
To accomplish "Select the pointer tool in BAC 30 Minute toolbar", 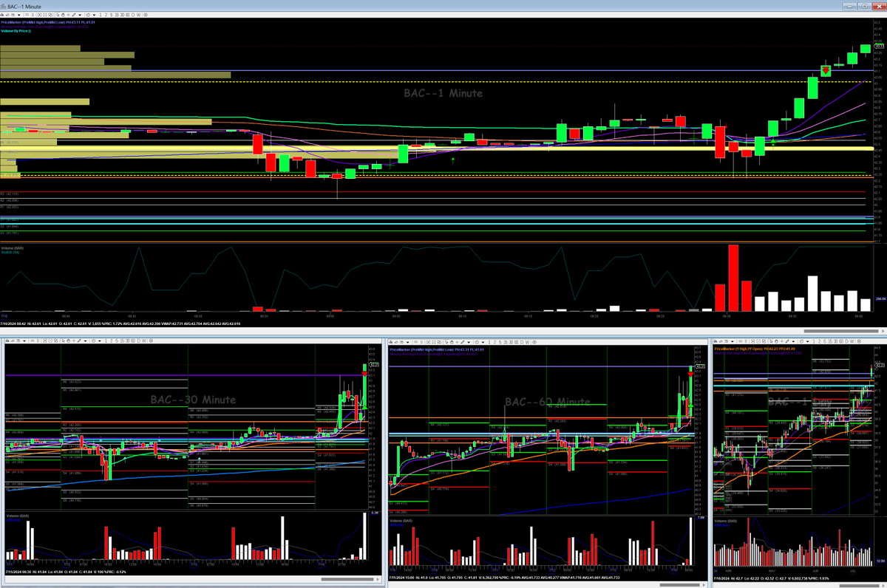I will [64, 341].
